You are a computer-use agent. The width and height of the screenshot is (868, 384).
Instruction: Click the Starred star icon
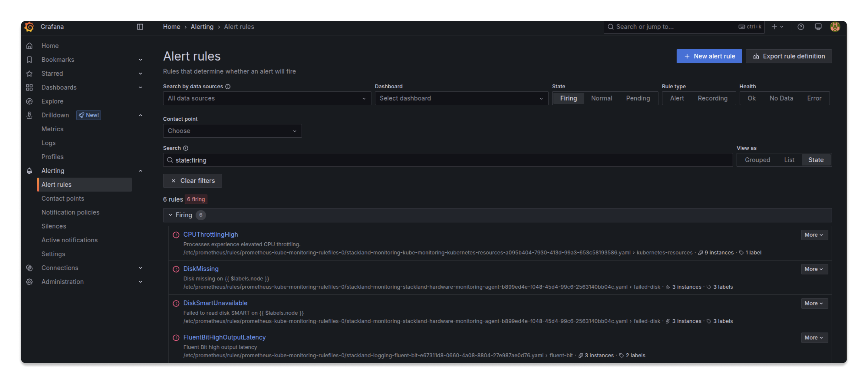(x=29, y=73)
